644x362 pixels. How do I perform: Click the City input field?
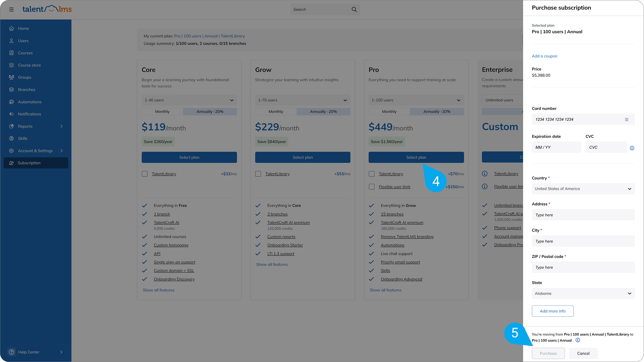coord(583,241)
